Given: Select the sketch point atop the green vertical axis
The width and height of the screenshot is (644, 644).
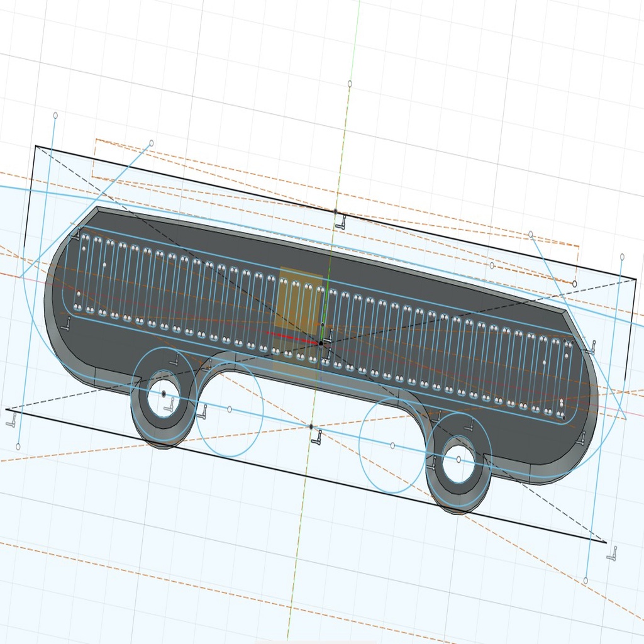Looking at the screenshot, I should 350,84.
